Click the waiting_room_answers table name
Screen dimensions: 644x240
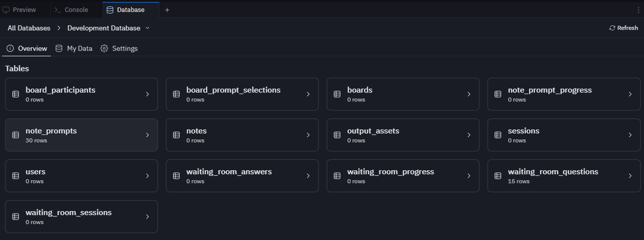[229, 171]
